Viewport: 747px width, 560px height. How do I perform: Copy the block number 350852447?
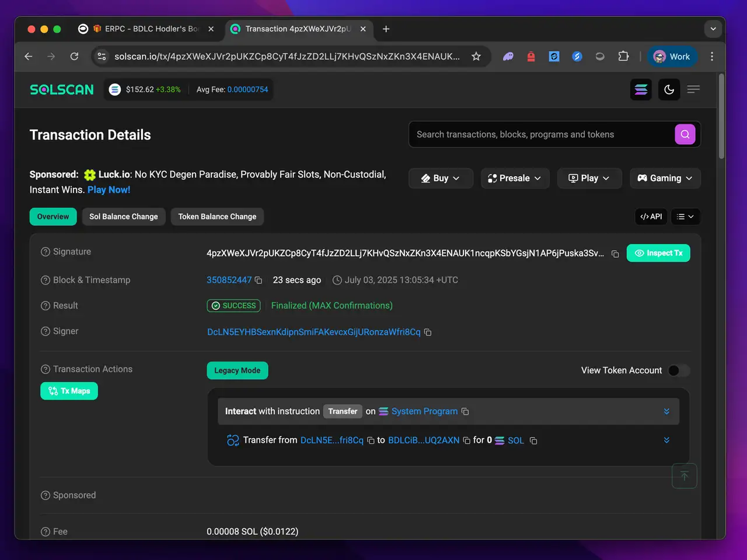click(259, 281)
